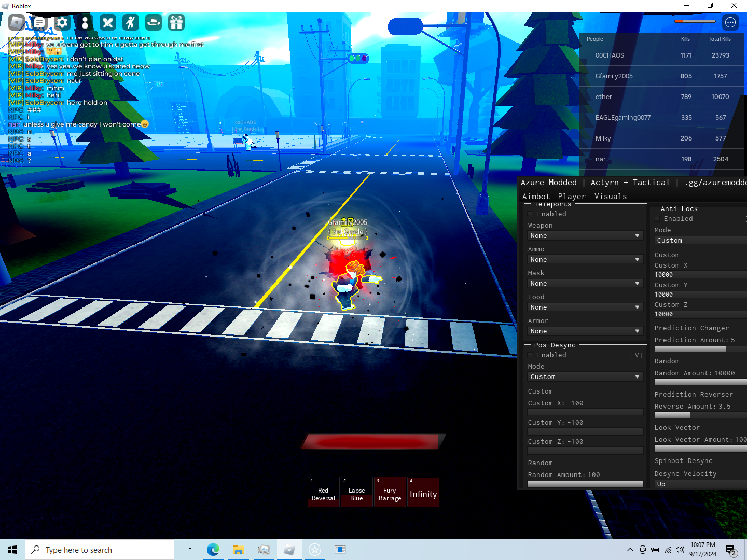Open the network Wi-Fi tray icon

(x=668, y=550)
